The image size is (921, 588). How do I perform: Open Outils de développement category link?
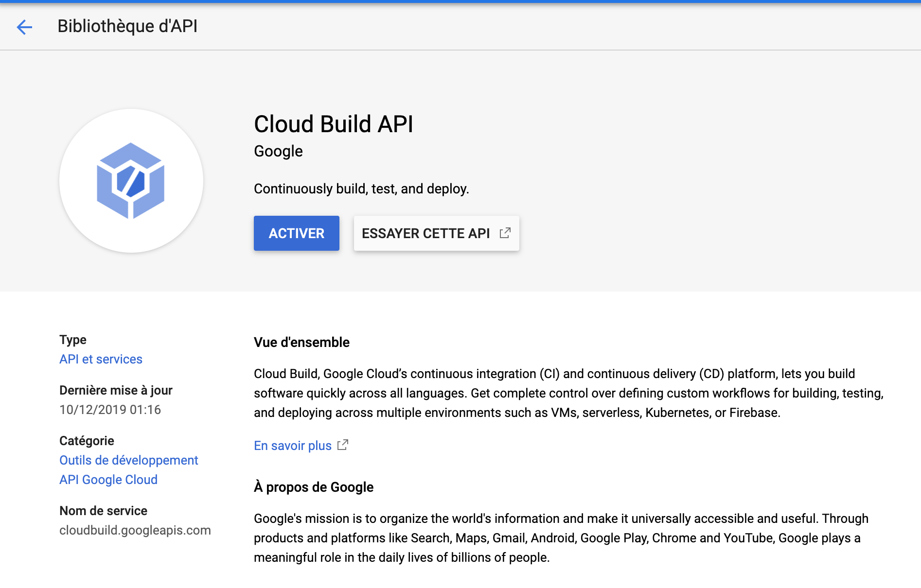[x=129, y=460]
